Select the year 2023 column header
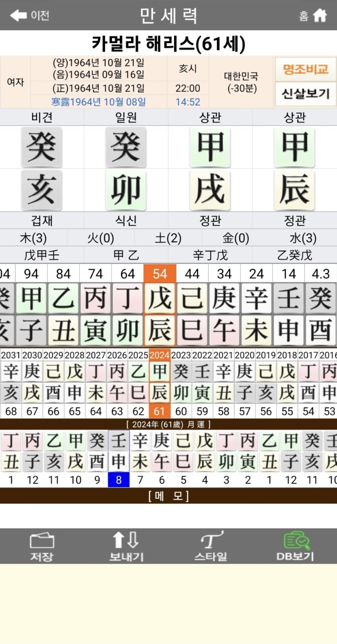The width and height of the screenshot is (337, 644). click(x=181, y=355)
